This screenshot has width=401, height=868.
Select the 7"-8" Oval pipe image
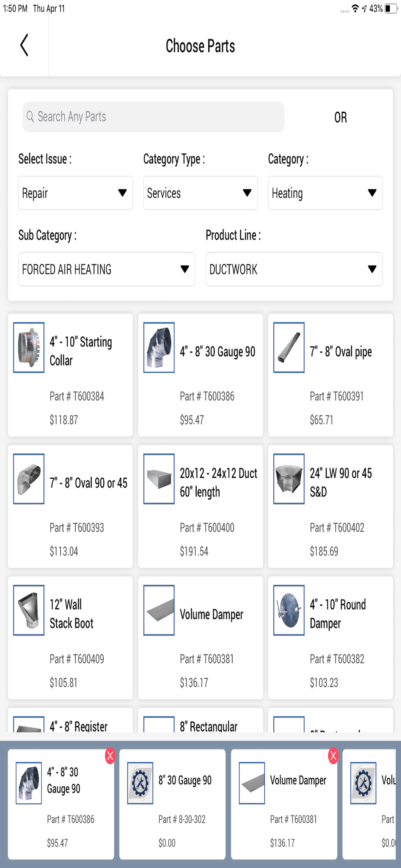289,347
